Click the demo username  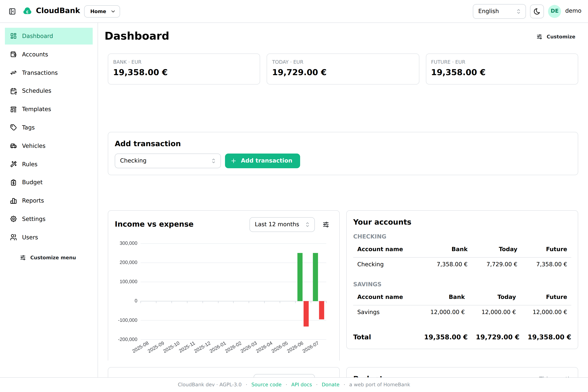(573, 11)
